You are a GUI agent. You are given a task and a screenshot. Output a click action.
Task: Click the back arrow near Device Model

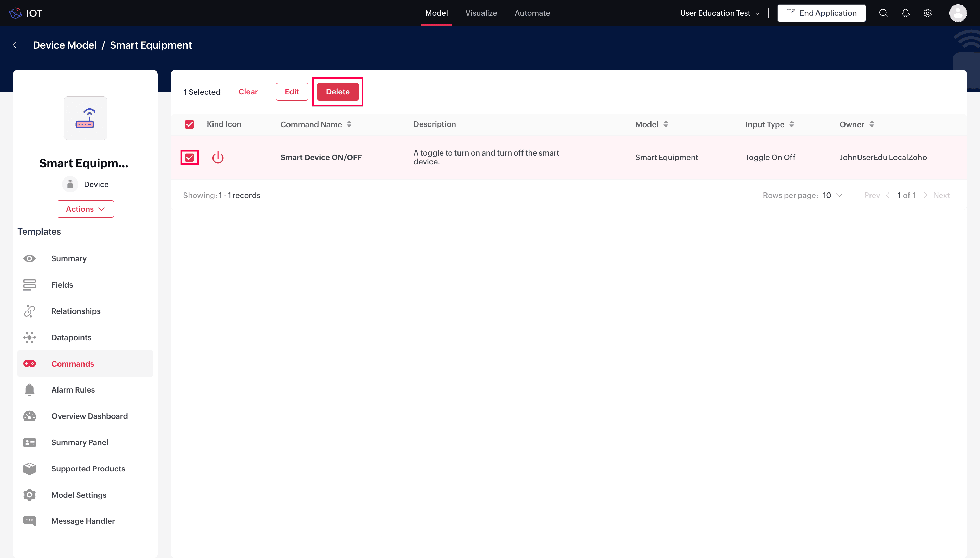[16, 45]
